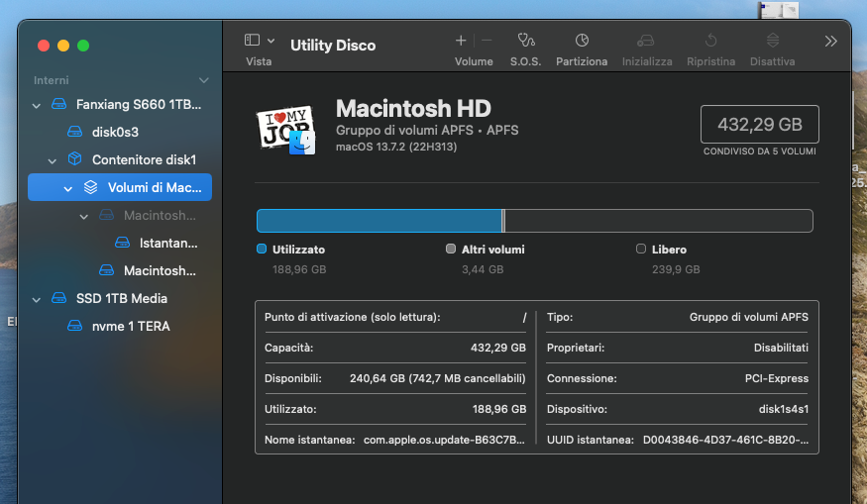This screenshot has width=867, height=504.
Task: Click the Disattiva unmount icon
Action: 773,41
